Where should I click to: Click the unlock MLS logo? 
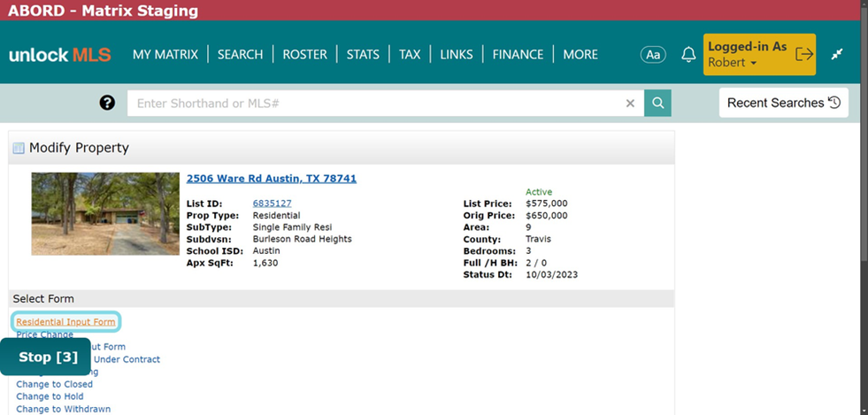tap(60, 54)
